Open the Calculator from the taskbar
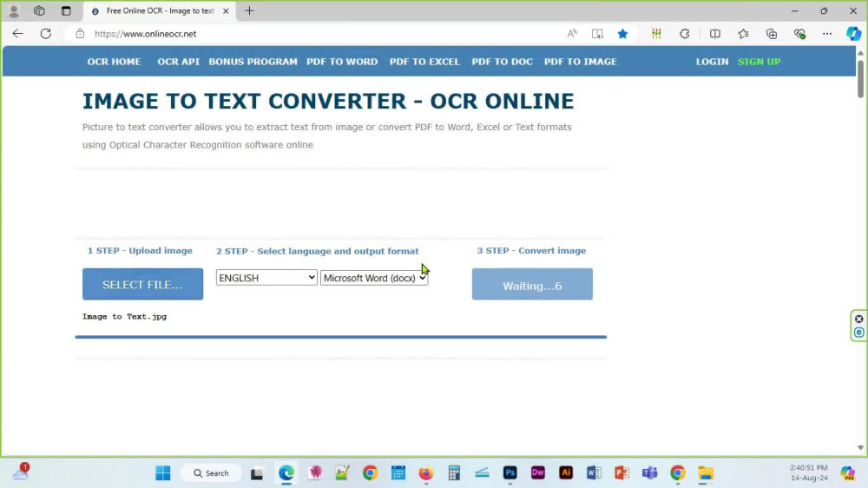 tap(454, 473)
